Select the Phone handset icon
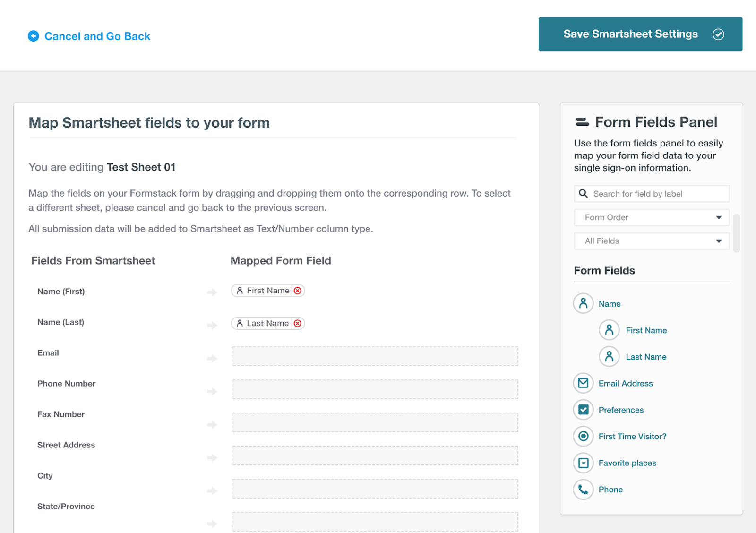 (583, 490)
